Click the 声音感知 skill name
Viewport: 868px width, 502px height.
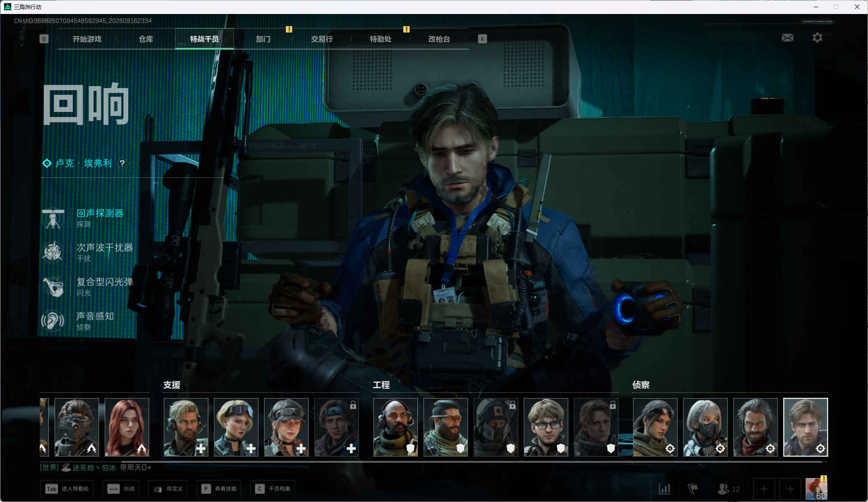tap(95, 316)
